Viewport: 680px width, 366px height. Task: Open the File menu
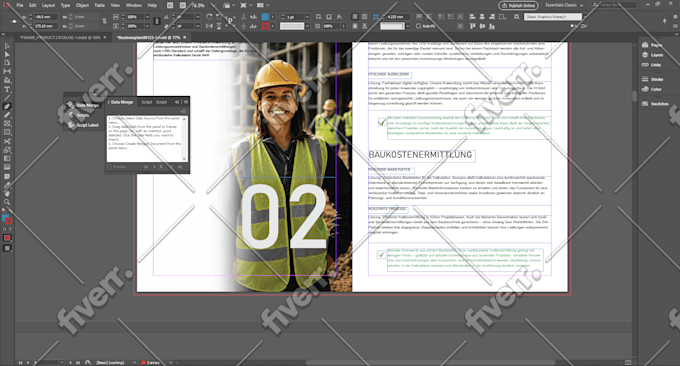[x=20, y=5]
